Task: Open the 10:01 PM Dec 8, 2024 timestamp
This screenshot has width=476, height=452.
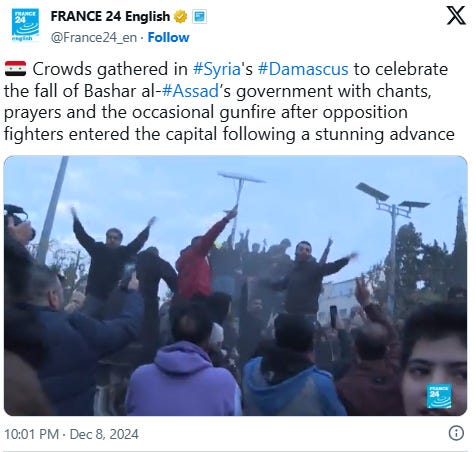Action: click(71, 434)
